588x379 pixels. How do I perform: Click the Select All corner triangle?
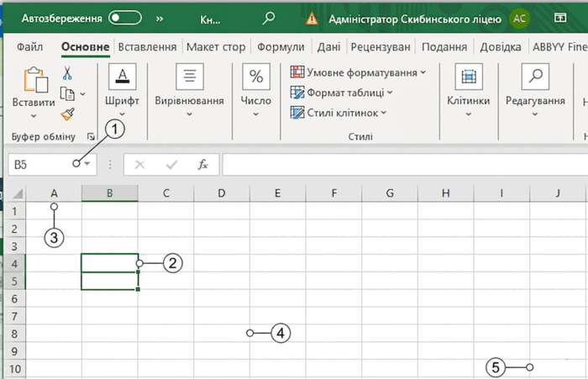click(x=18, y=193)
